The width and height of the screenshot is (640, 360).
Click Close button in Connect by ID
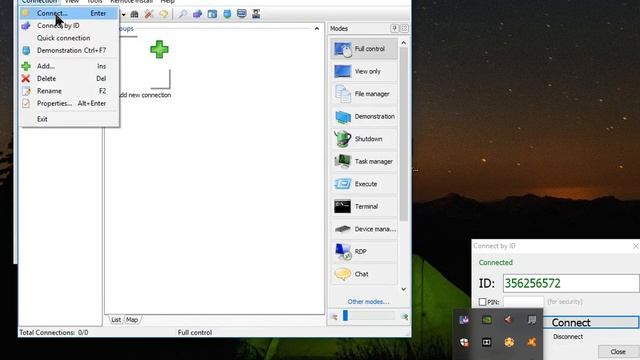click(618, 351)
